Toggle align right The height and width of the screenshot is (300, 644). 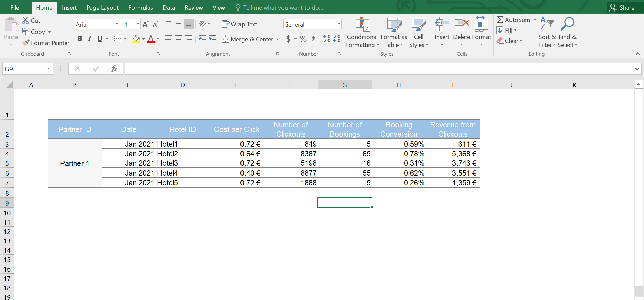pos(189,39)
